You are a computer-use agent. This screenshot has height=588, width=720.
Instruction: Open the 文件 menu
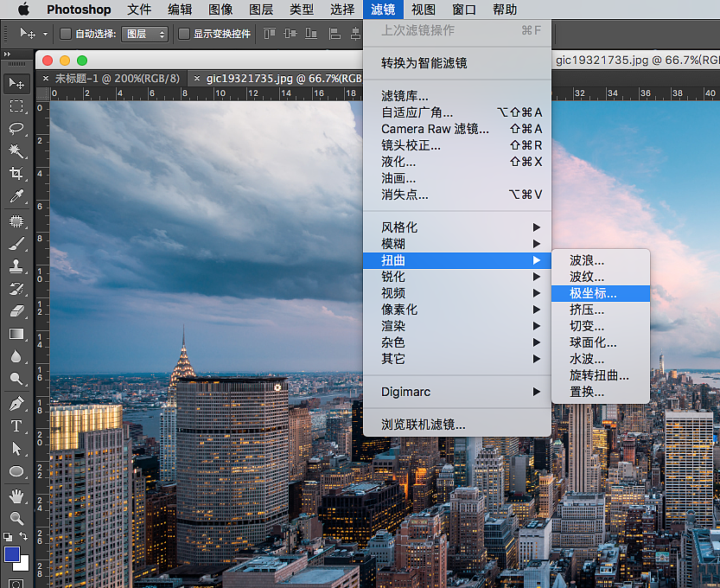139,10
